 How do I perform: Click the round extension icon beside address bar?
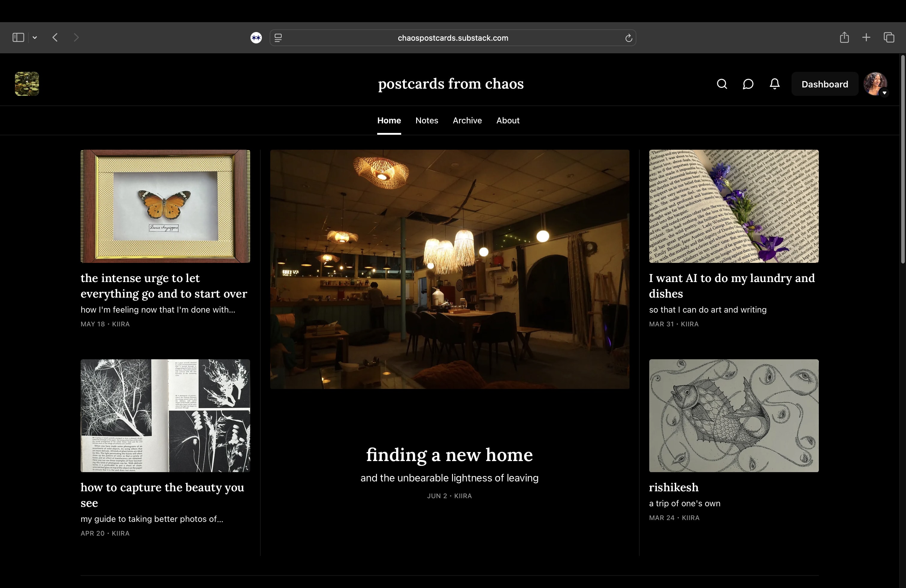pos(256,38)
